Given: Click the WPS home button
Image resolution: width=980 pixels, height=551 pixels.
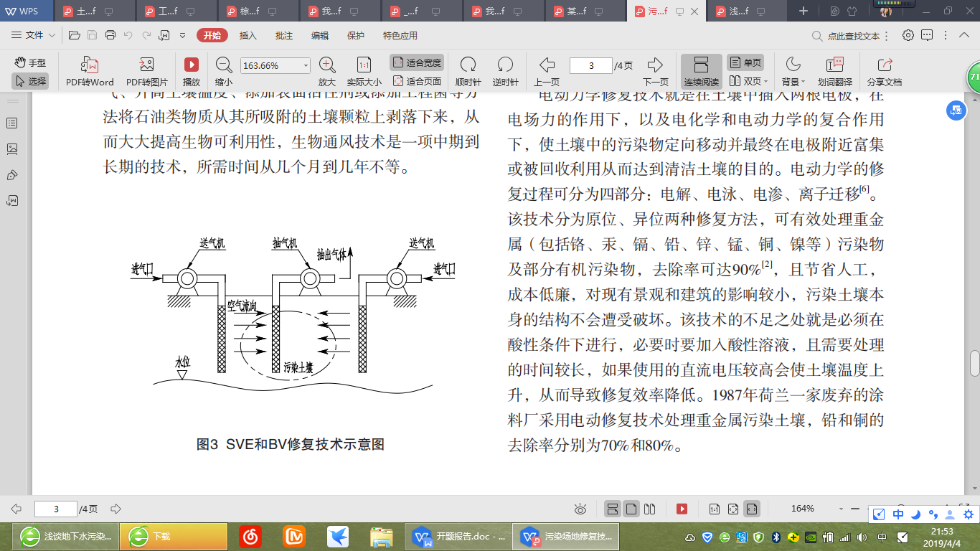Looking at the screenshot, I should click(25, 11).
